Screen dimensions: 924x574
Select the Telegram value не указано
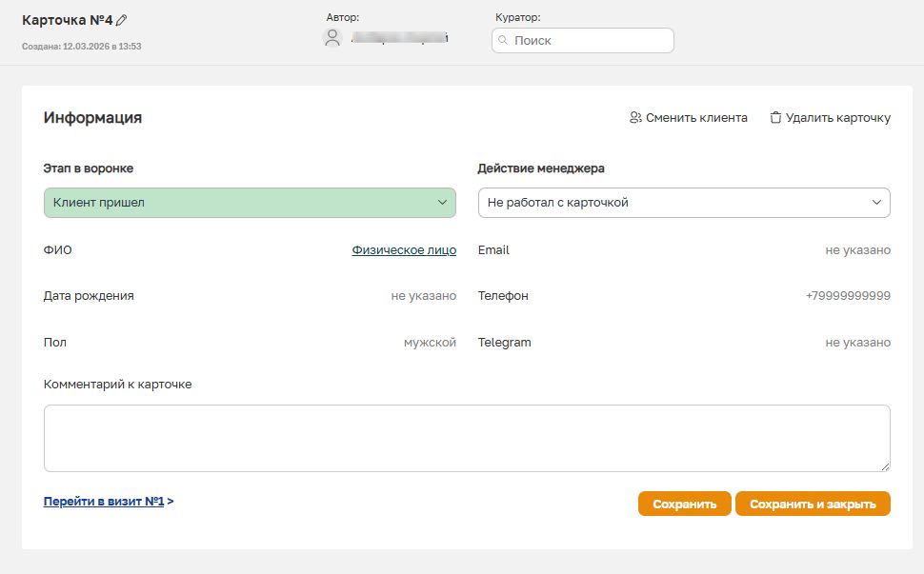[x=857, y=343]
